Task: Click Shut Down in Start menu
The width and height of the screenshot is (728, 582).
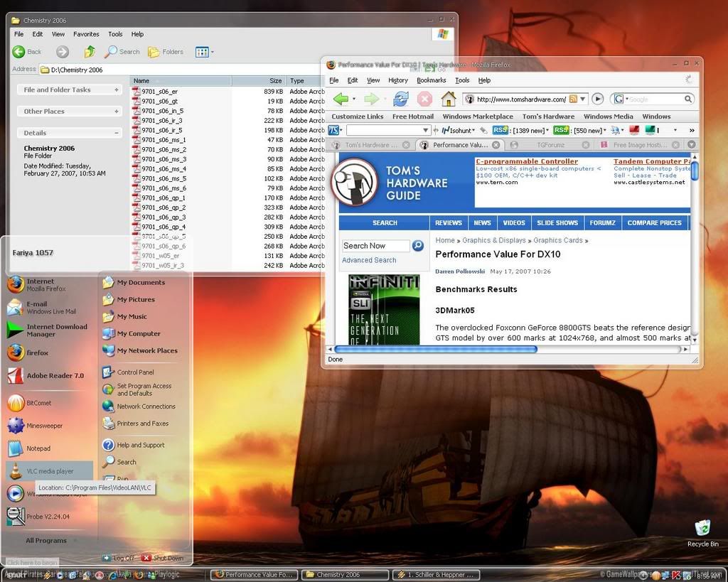Action: click(163, 558)
